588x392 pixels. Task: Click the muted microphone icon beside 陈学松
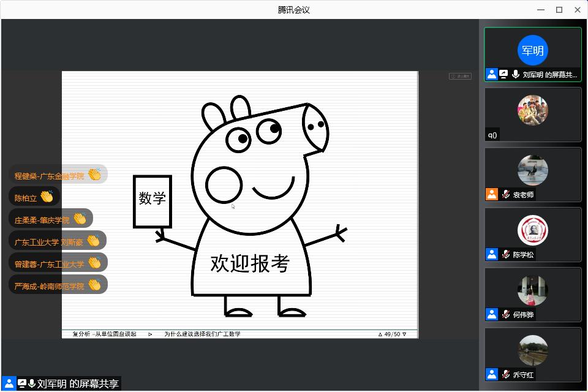[506, 255]
